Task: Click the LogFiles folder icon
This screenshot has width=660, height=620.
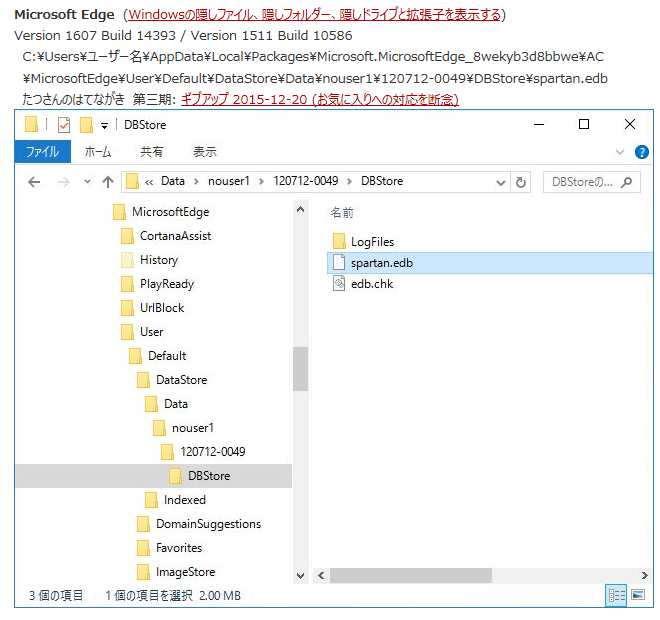Action: (x=339, y=241)
